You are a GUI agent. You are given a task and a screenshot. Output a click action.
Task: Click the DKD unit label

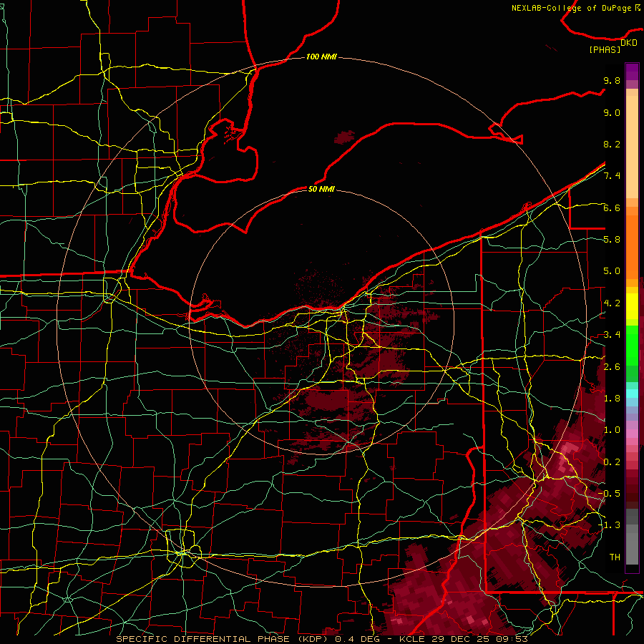[x=629, y=43]
